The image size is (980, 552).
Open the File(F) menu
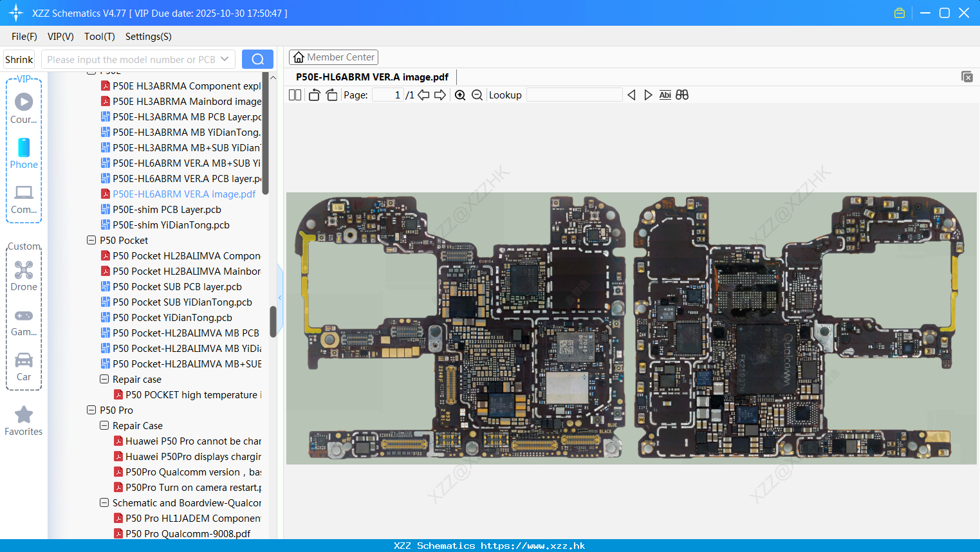(24, 37)
